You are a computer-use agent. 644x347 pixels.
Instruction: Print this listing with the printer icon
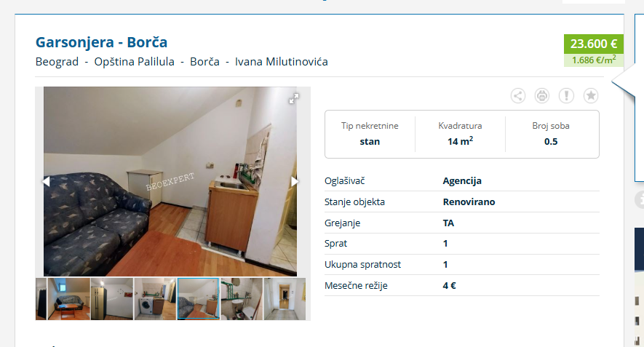coord(542,96)
